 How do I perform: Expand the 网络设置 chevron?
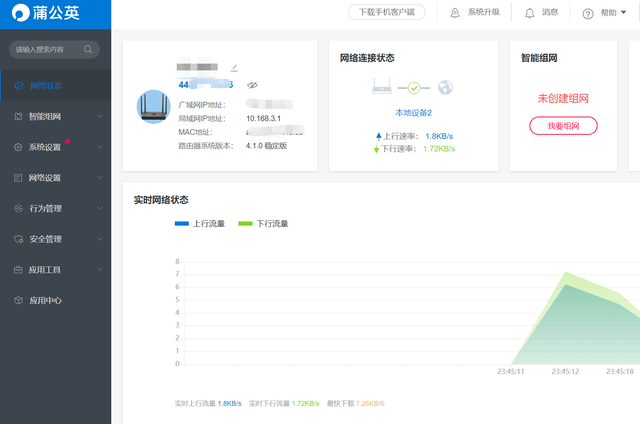point(100,178)
